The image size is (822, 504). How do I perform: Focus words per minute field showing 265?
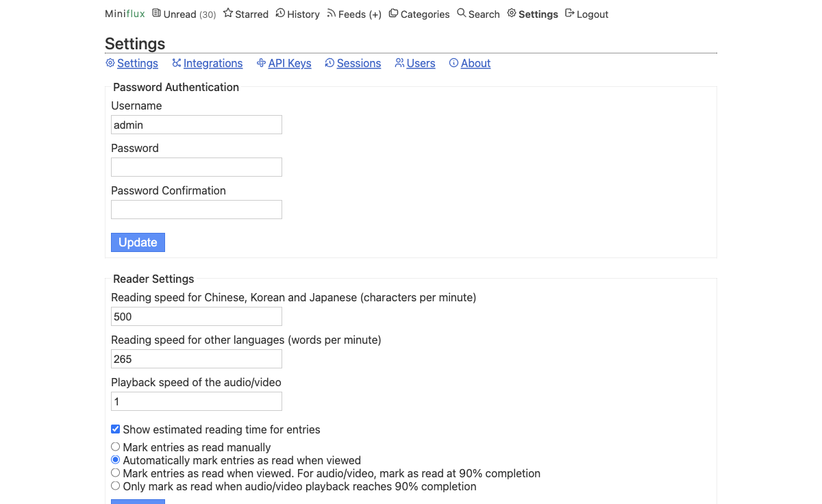point(197,359)
